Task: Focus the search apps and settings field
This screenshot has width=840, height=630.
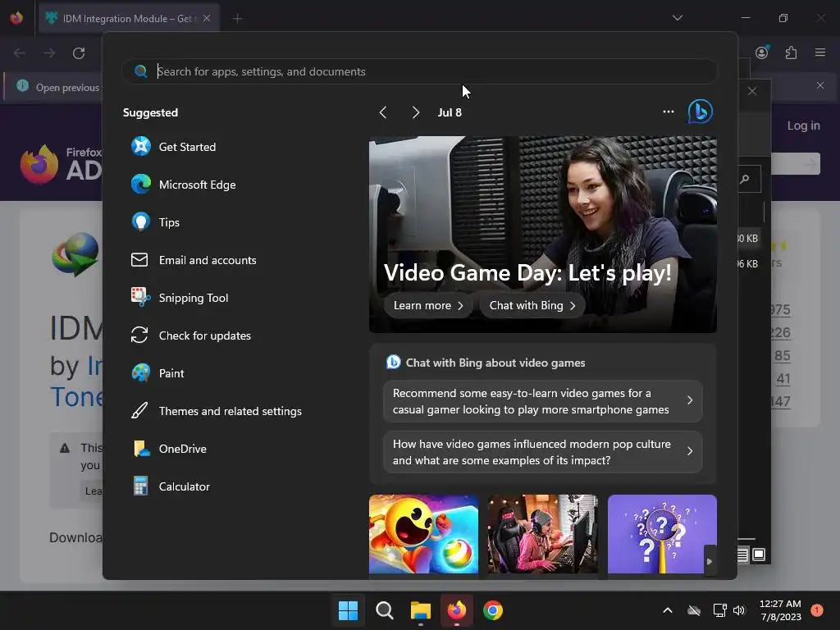Action: (x=419, y=71)
